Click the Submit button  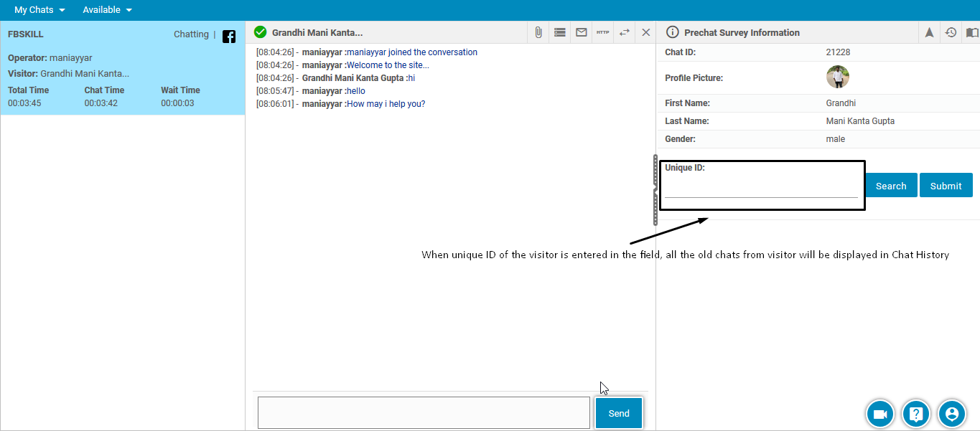(946, 186)
